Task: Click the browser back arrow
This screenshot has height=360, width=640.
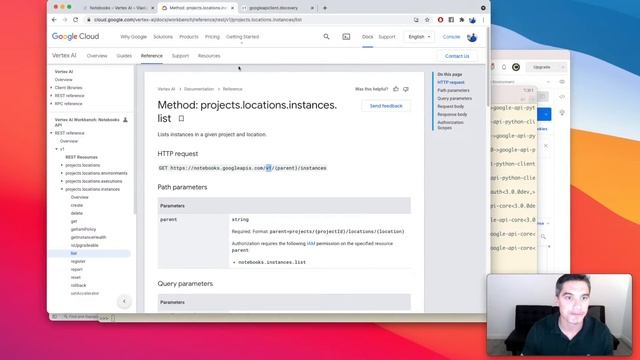Action: (x=54, y=20)
